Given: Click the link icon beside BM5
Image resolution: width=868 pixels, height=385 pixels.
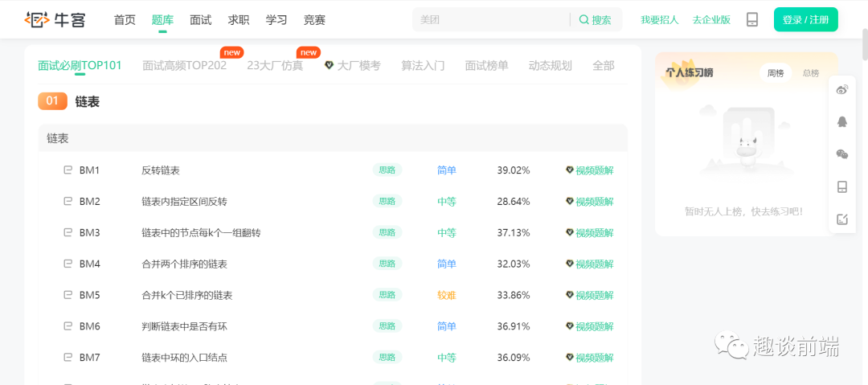Looking at the screenshot, I should (68, 295).
